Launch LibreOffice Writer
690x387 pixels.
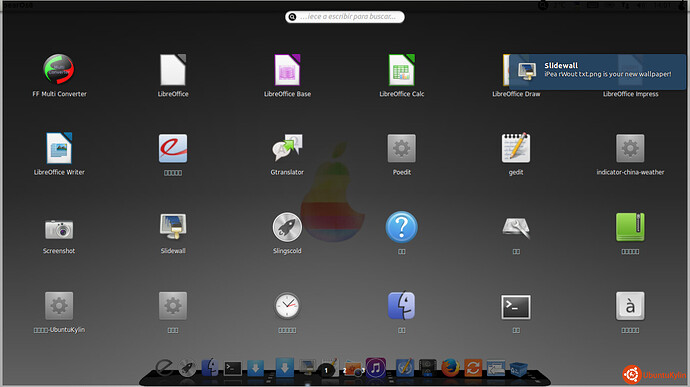pyautogui.click(x=59, y=148)
